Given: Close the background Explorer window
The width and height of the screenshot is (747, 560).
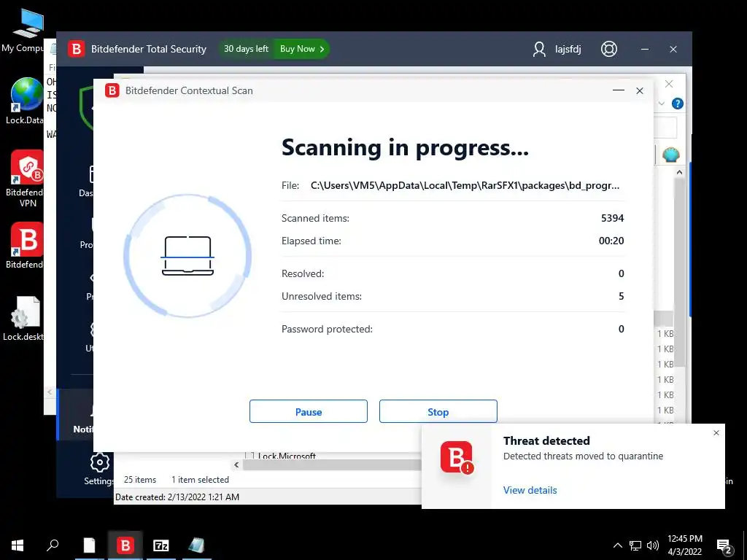Looking at the screenshot, I should [669, 84].
